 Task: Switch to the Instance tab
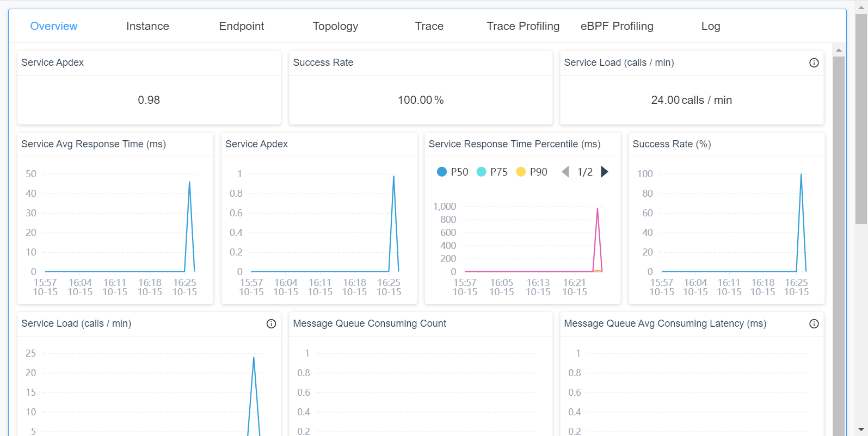[x=147, y=26]
